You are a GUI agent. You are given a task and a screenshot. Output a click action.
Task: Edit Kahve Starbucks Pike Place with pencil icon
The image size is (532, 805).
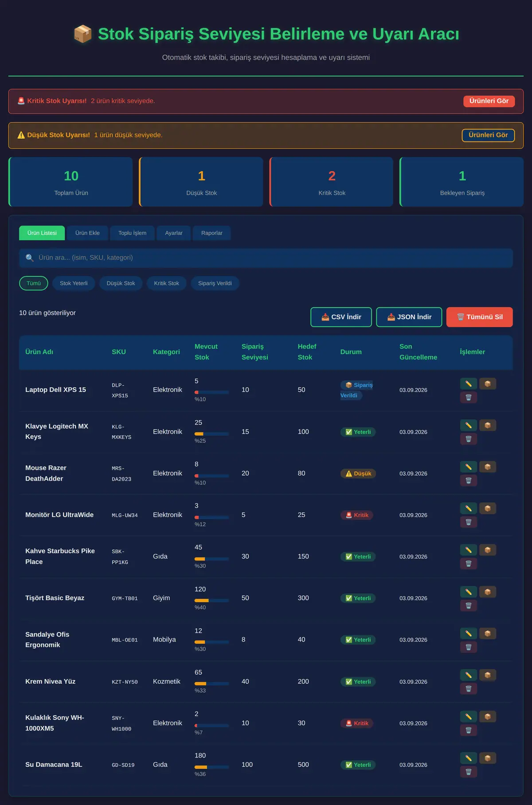coord(469,550)
